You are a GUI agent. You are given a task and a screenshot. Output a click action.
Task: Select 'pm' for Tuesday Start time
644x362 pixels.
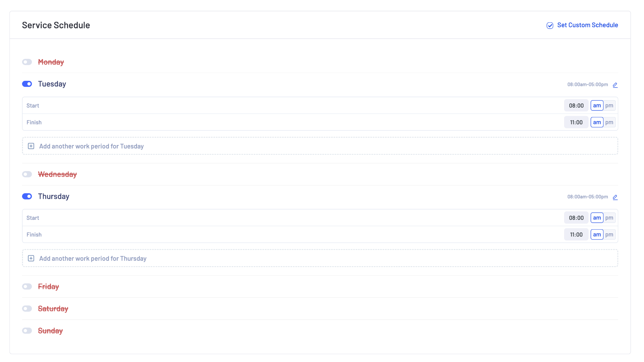pos(609,105)
